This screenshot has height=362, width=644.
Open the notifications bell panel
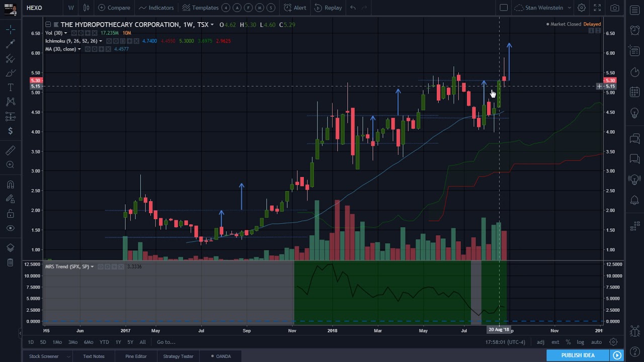click(634, 201)
